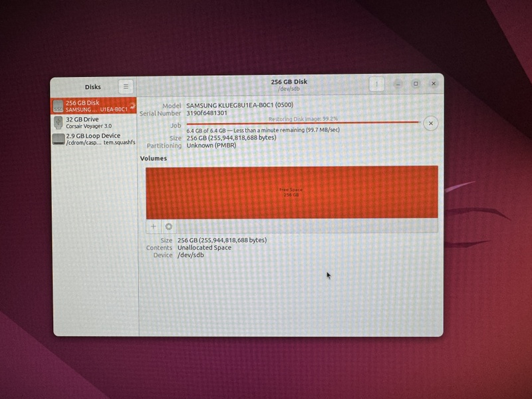Click the 256 GB Disk window title

[289, 82]
